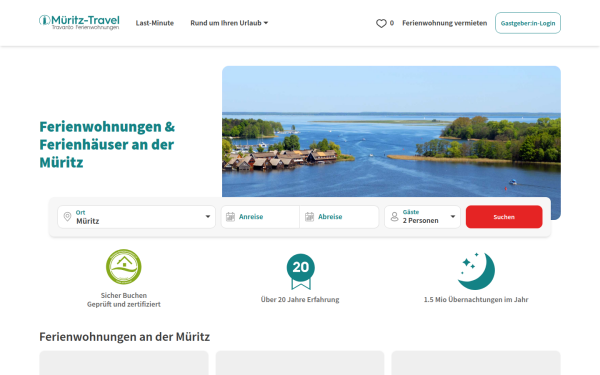Click the Müritz-Travel logo
This screenshot has width=600, height=375.
pos(79,23)
